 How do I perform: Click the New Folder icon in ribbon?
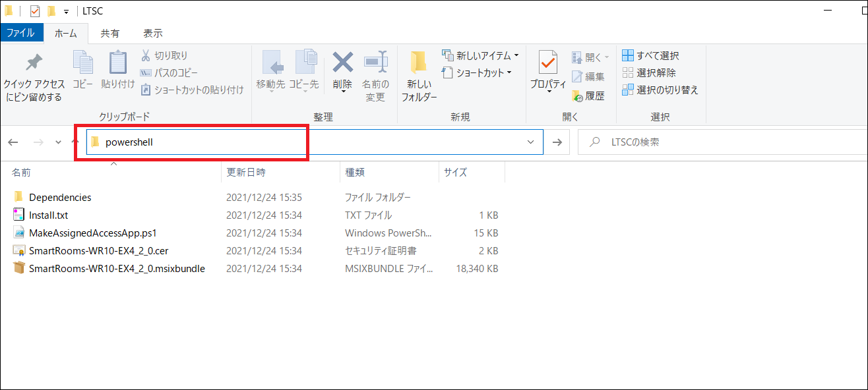click(x=419, y=64)
